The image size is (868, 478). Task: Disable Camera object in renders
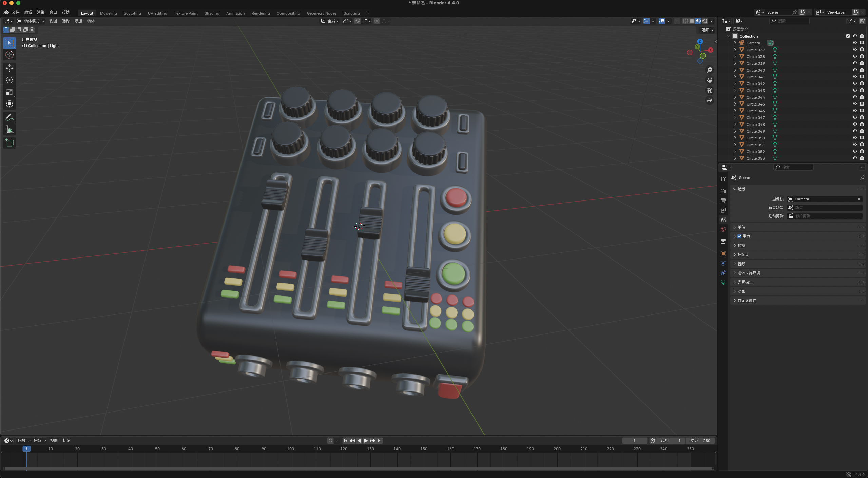tap(862, 43)
